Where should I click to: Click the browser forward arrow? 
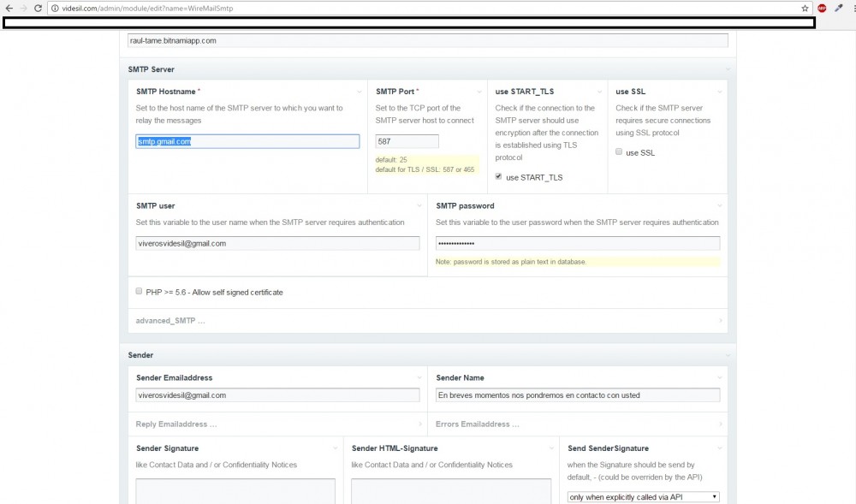click(23, 8)
